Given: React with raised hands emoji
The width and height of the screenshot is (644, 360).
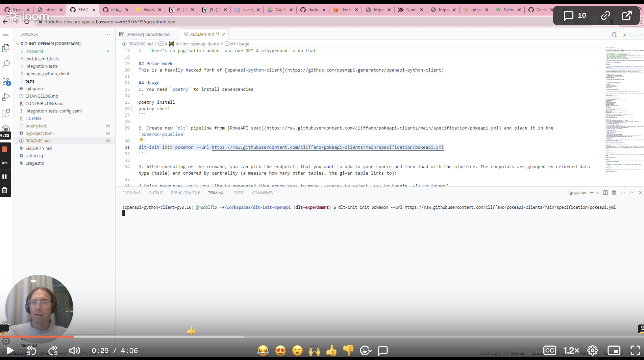Looking at the screenshot, I should pos(314,350).
